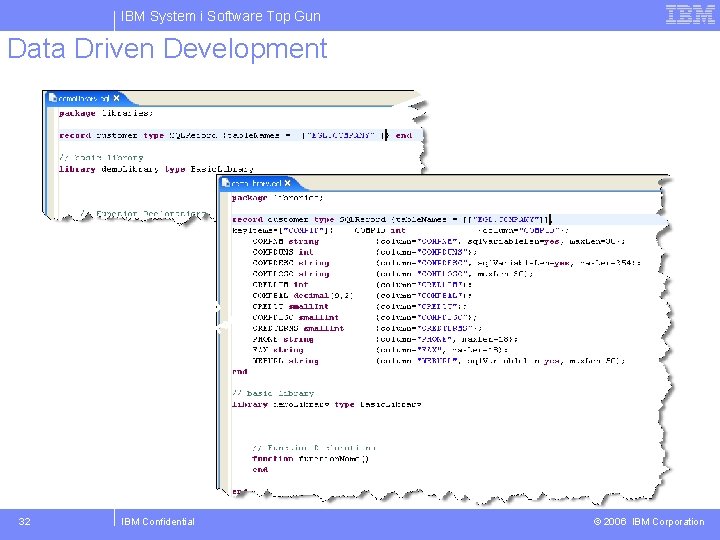Viewport: 720px width, 540px height.
Task: Close the back editor window's file tab
Action: pyautogui.click(x=117, y=98)
